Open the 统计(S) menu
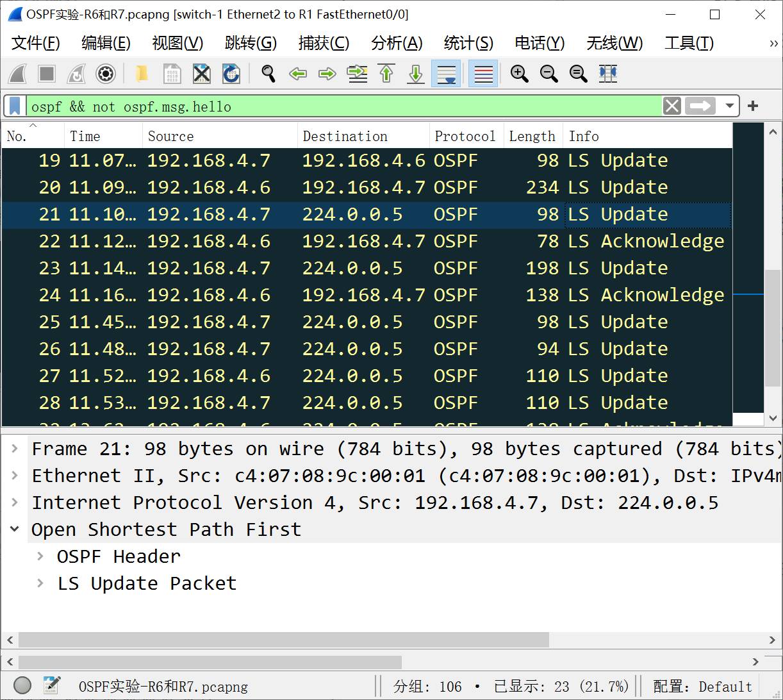The height and width of the screenshot is (700, 783). tap(468, 43)
